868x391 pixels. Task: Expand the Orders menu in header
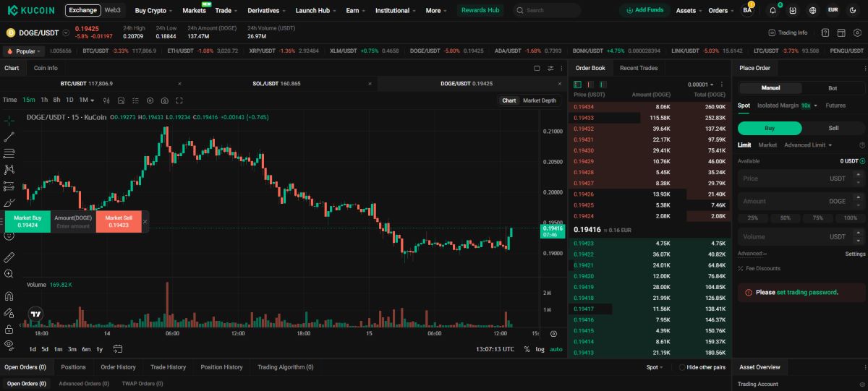721,10
